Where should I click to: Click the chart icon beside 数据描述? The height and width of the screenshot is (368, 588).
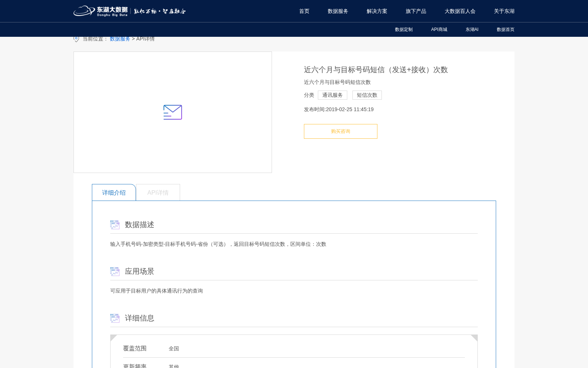click(115, 224)
